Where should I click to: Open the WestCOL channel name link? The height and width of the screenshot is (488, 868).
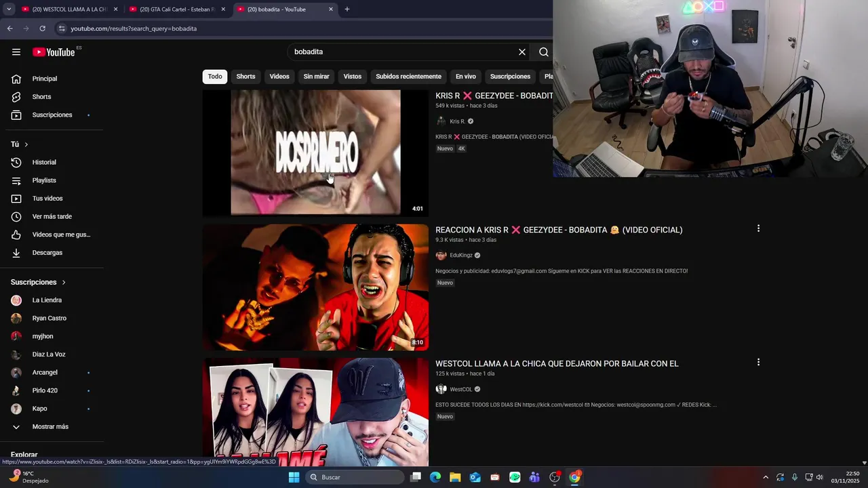[x=461, y=390]
